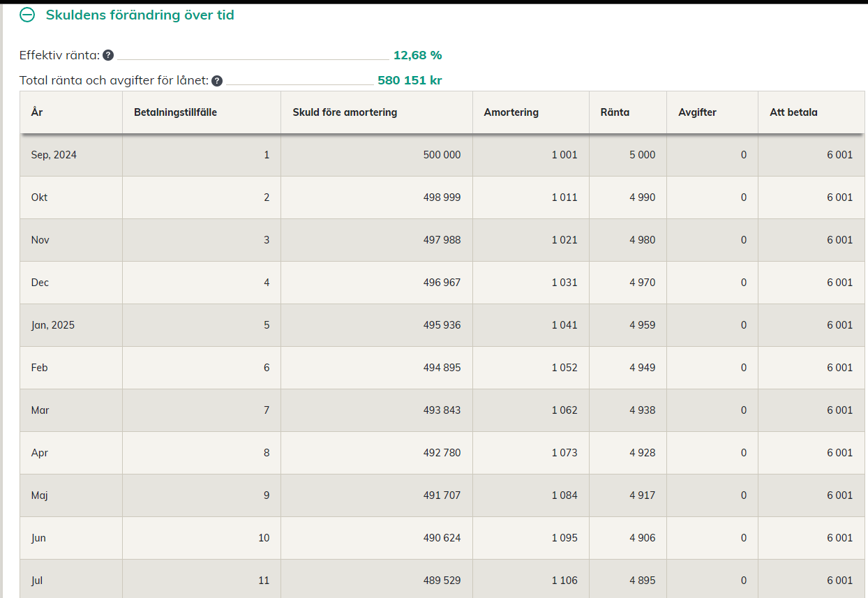Click the Amortering column header

click(x=511, y=112)
